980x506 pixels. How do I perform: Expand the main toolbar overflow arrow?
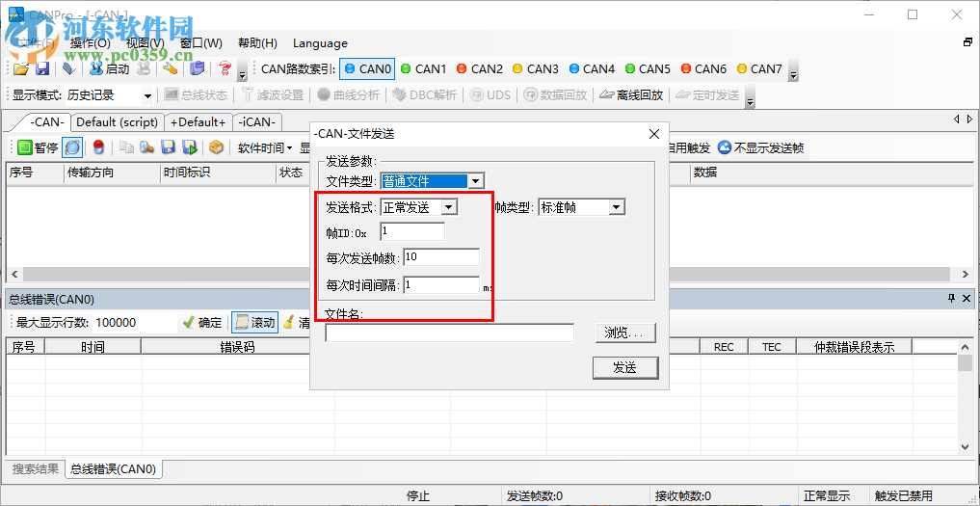(243, 70)
